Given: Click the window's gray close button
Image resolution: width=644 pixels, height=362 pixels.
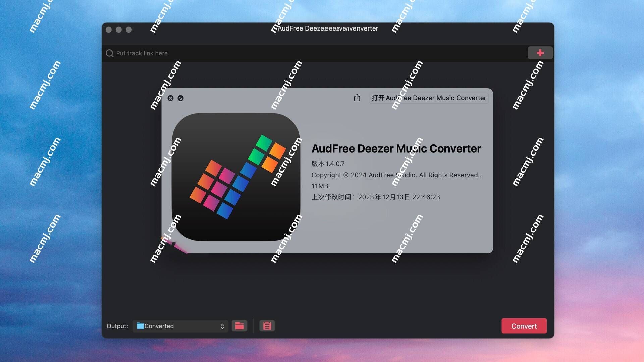Looking at the screenshot, I should tap(109, 29).
